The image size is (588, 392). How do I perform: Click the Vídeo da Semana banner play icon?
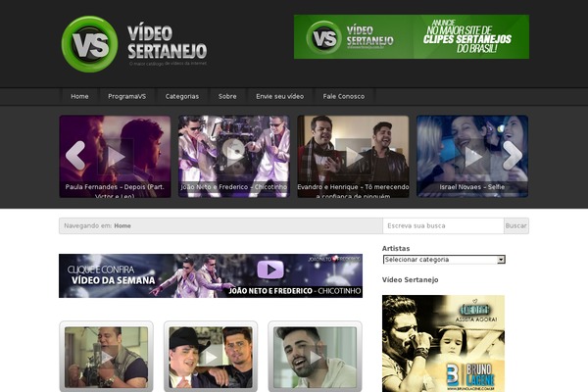pos(270,269)
